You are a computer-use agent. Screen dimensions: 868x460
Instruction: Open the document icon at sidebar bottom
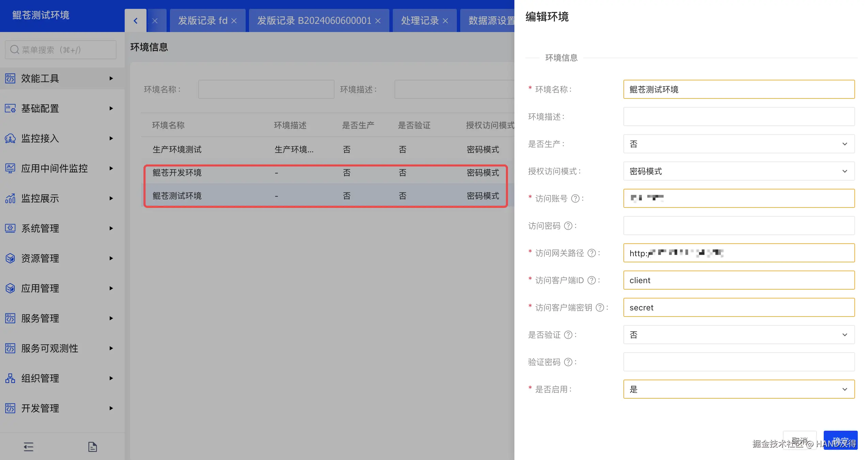click(92, 447)
